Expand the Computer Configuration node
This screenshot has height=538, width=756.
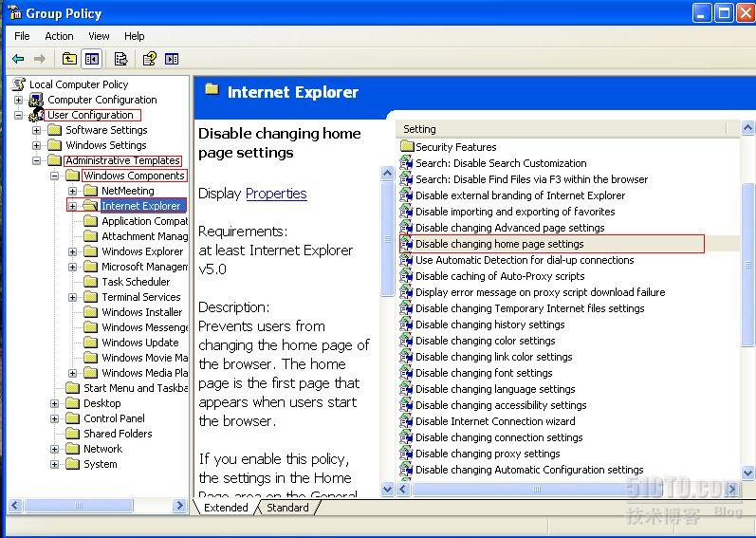tap(18, 100)
